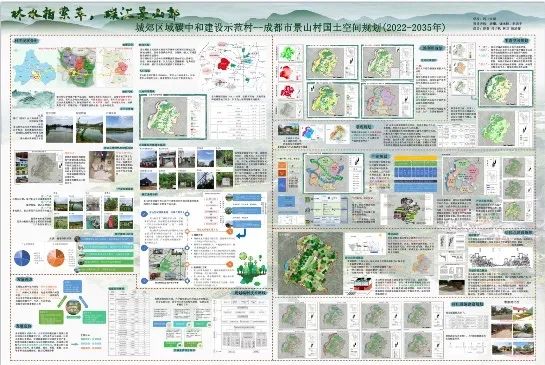Click the circular village photo in triangle diagram
The width and height of the screenshot is (545, 365).
coord(74,307)
